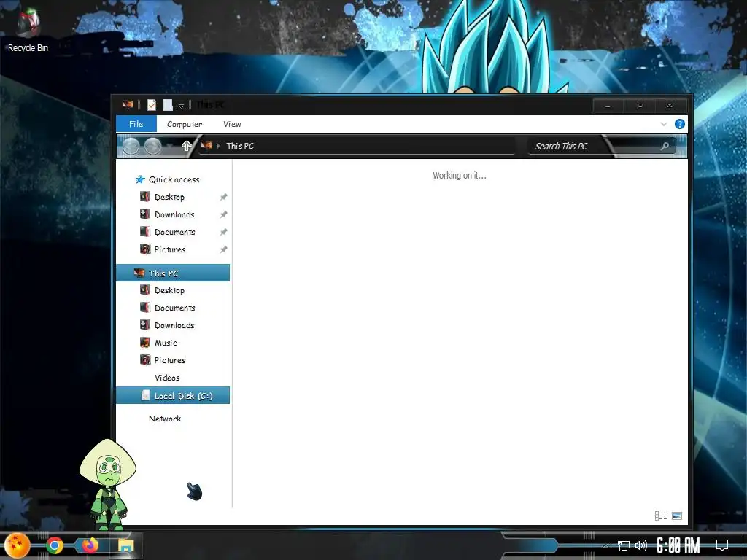Switch to large icons view layout icon
Viewport: 747px width, 560px height.
pyautogui.click(x=676, y=516)
